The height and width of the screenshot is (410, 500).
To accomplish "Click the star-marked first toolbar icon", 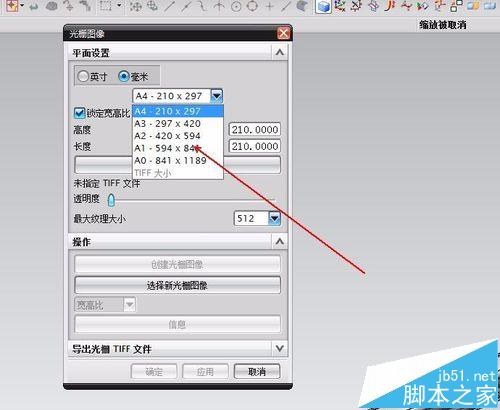I will click(x=12, y=6).
